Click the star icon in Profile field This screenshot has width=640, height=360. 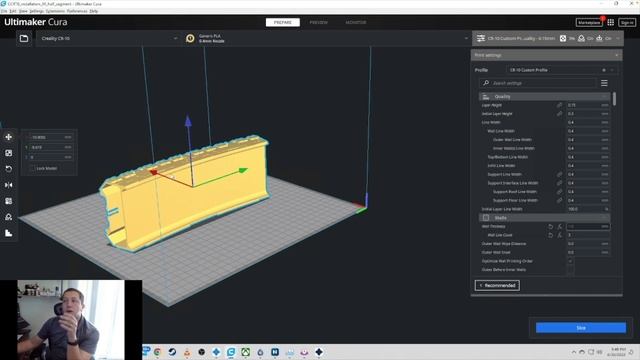pos(604,70)
